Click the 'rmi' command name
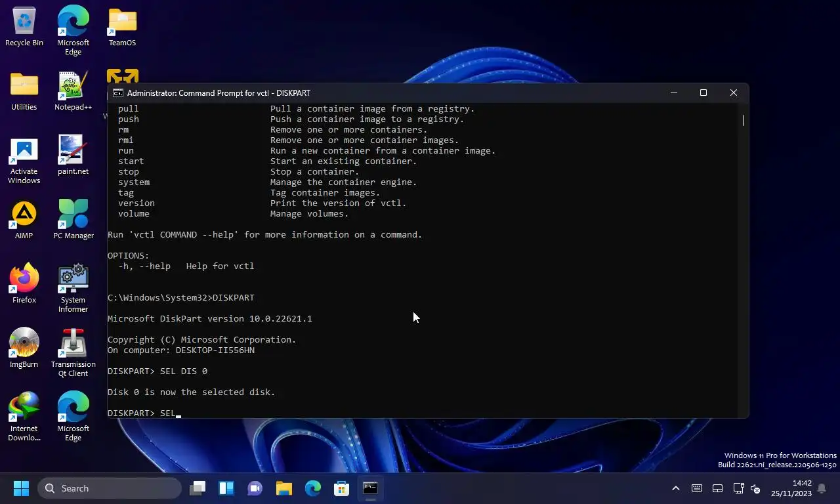Image resolution: width=840 pixels, height=504 pixels. click(126, 140)
